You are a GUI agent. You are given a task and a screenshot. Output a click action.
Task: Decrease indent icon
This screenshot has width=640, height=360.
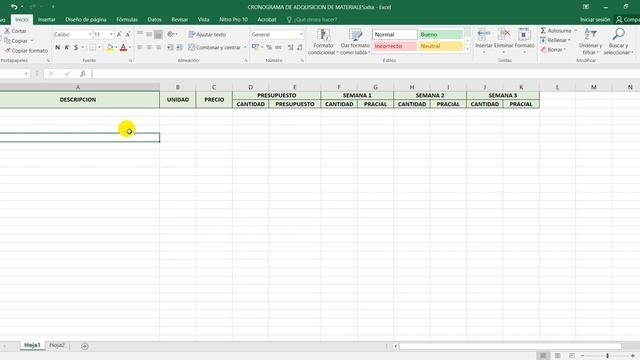pyautogui.click(x=170, y=48)
